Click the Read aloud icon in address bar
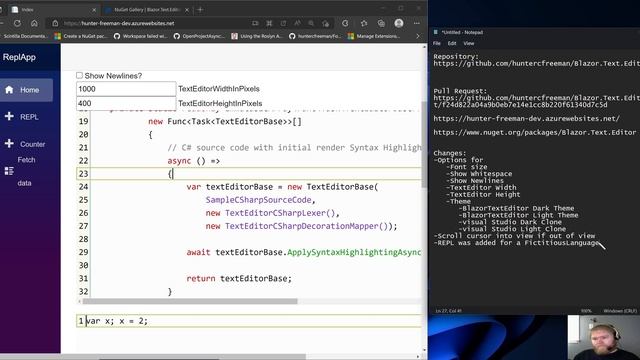 coord(297,23)
